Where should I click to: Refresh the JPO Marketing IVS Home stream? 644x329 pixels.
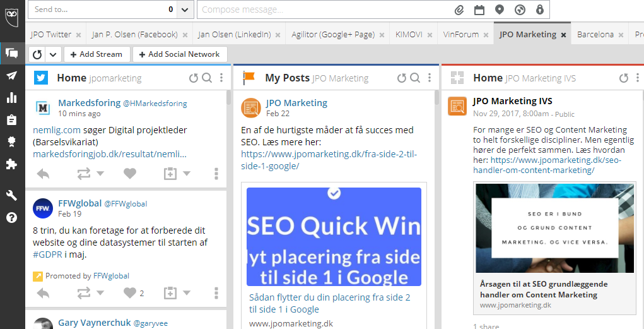623,78
